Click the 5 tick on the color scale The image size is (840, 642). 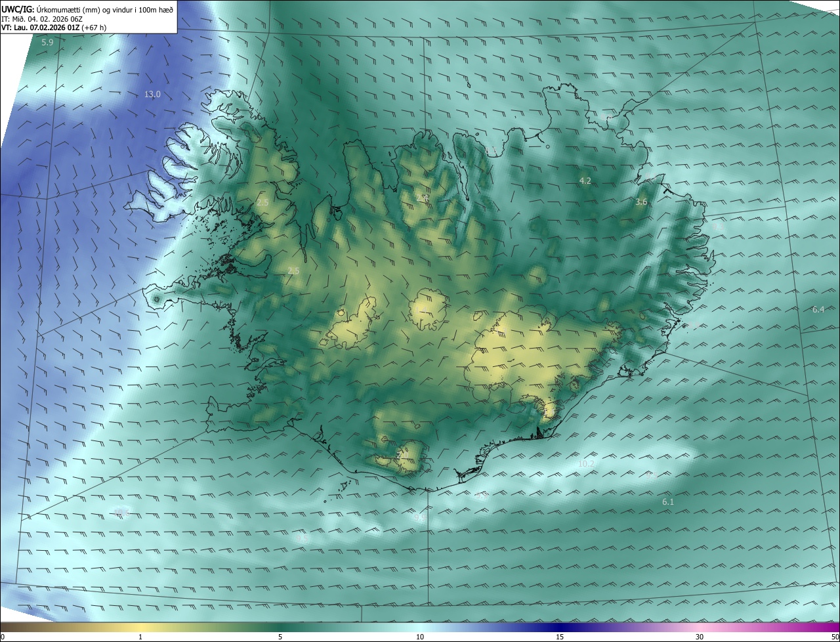click(x=280, y=637)
